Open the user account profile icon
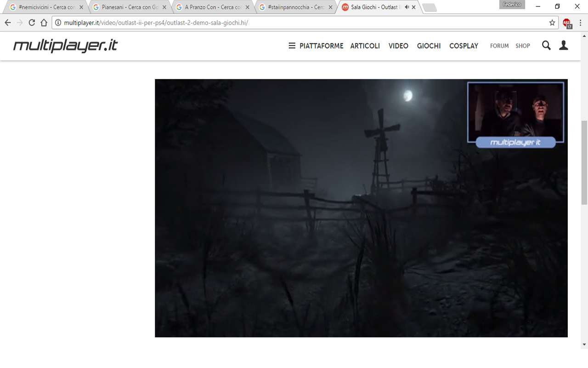The image size is (588, 368). [x=564, y=45]
